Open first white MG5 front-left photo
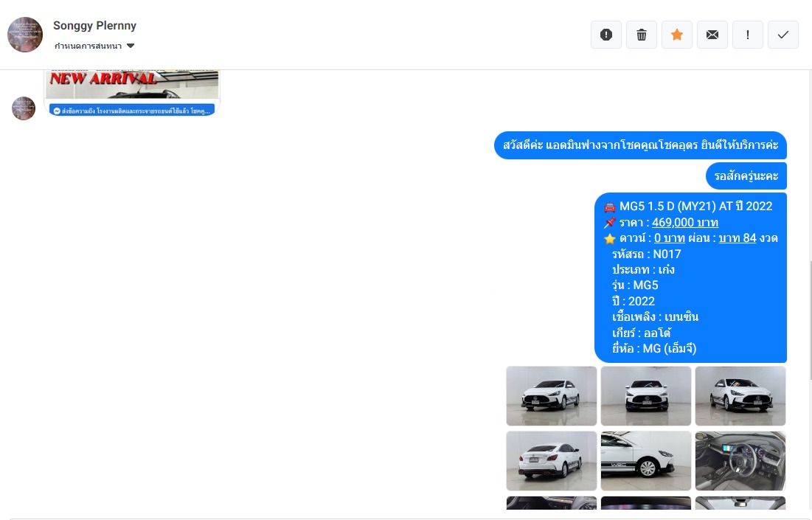 (552, 395)
